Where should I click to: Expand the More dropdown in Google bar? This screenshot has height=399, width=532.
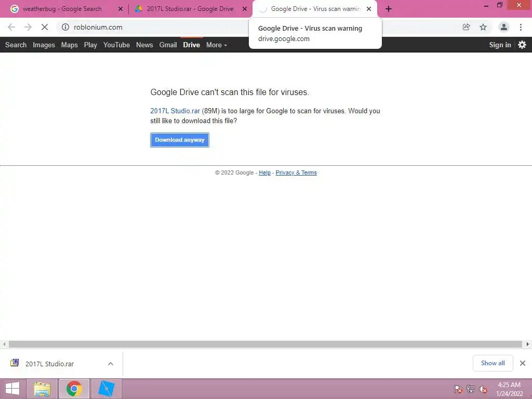point(217,45)
